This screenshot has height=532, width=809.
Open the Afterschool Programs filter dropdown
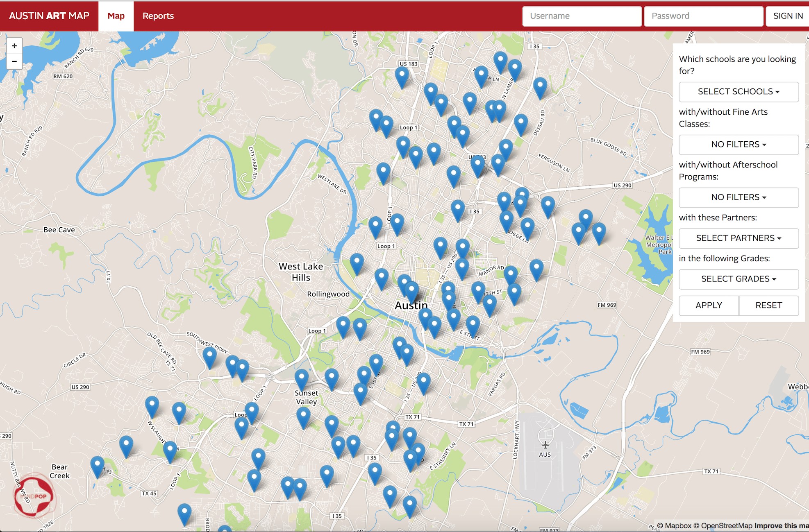click(x=739, y=197)
